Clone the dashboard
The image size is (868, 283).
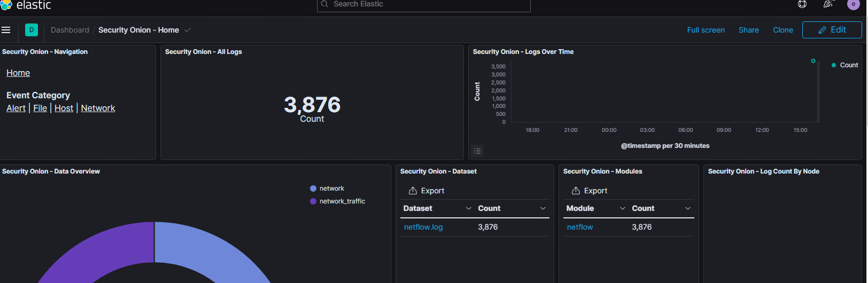(783, 30)
